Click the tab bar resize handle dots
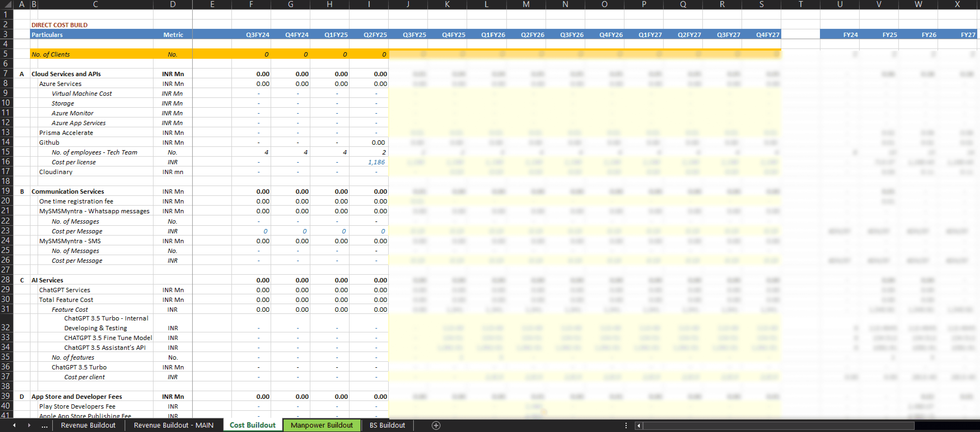 [x=626, y=425]
